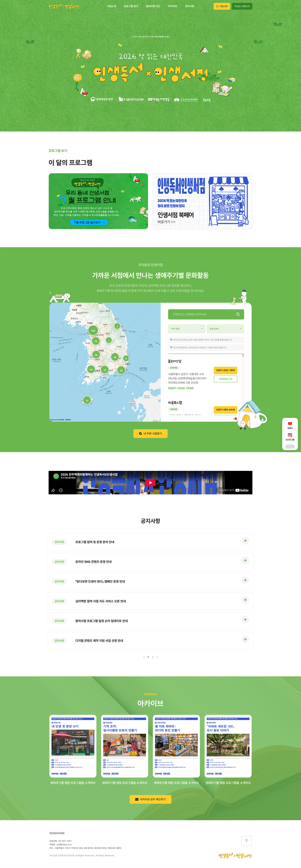Image resolution: width=301 pixels, height=868 pixels.
Task: Click 자세히보기 for 올오어낫싱
Action: click(225, 379)
